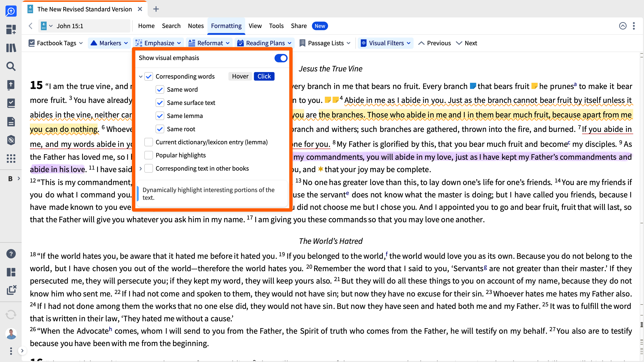Open the Library icon in sidebar

point(11,48)
